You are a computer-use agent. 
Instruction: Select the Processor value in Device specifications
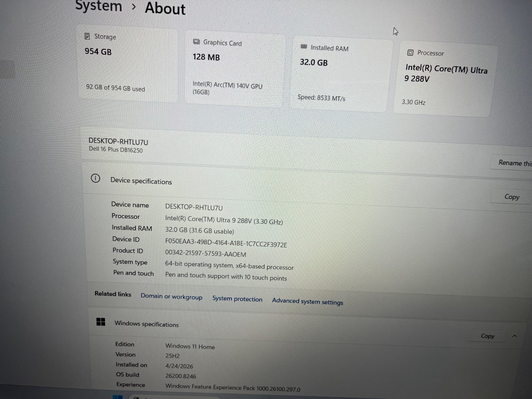pos(224,220)
